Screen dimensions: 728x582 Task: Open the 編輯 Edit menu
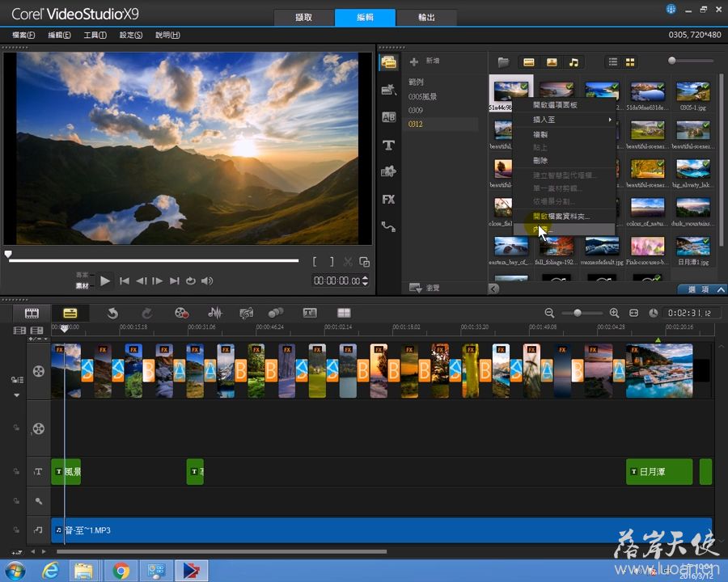[59, 35]
